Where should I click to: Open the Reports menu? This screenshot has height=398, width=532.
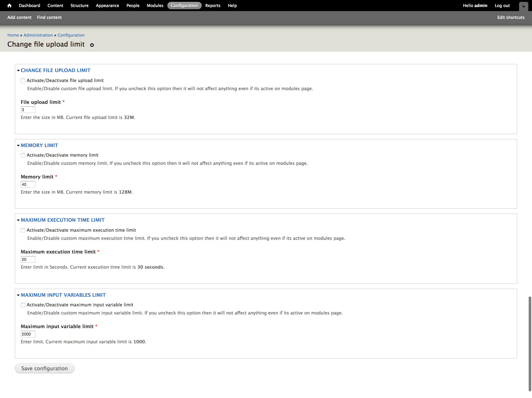pos(213,5)
